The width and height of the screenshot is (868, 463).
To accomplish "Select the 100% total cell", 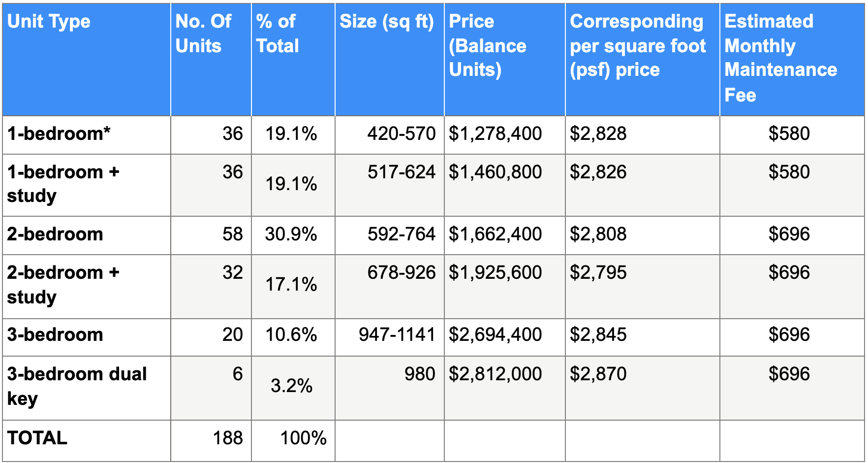I will coord(303,438).
